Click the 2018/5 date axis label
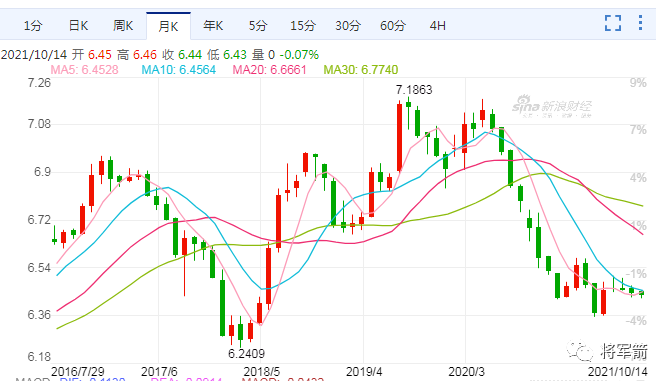The width and height of the screenshot is (669, 381). (x=262, y=371)
